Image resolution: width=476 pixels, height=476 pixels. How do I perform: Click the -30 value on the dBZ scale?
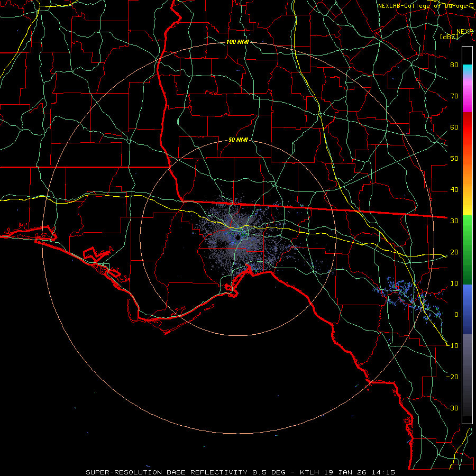click(453, 408)
